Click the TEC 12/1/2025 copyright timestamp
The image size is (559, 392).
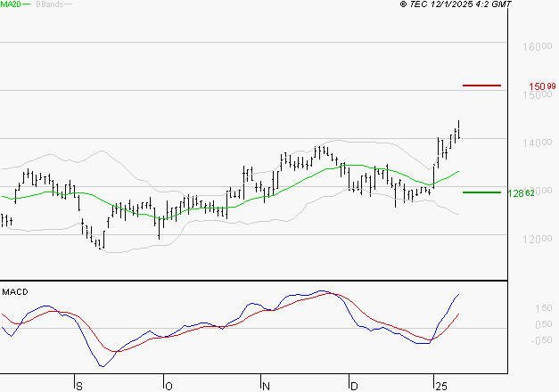[x=456, y=4]
